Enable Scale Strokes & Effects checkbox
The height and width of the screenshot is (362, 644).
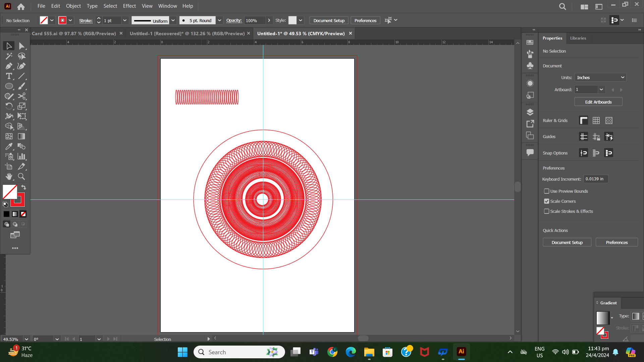click(546, 211)
